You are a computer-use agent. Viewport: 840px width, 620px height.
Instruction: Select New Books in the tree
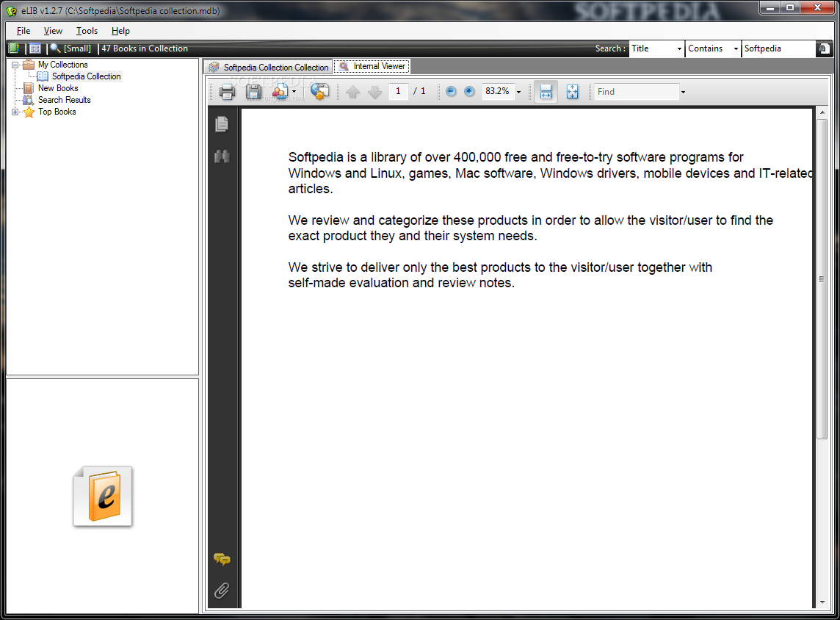(x=58, y=88)
